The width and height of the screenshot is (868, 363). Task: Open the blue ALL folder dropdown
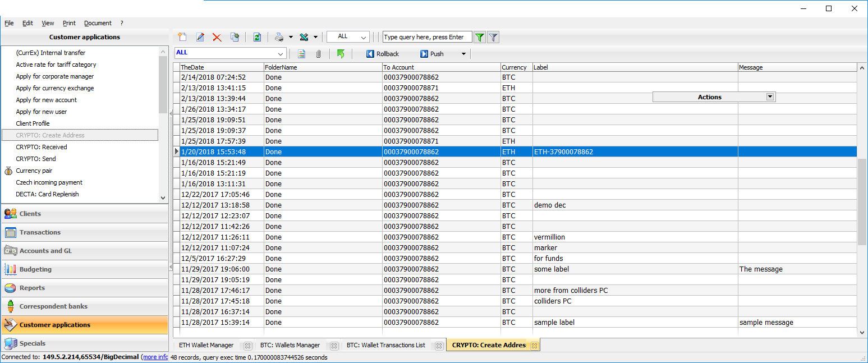pyautogui.click(x=230, y=53)
